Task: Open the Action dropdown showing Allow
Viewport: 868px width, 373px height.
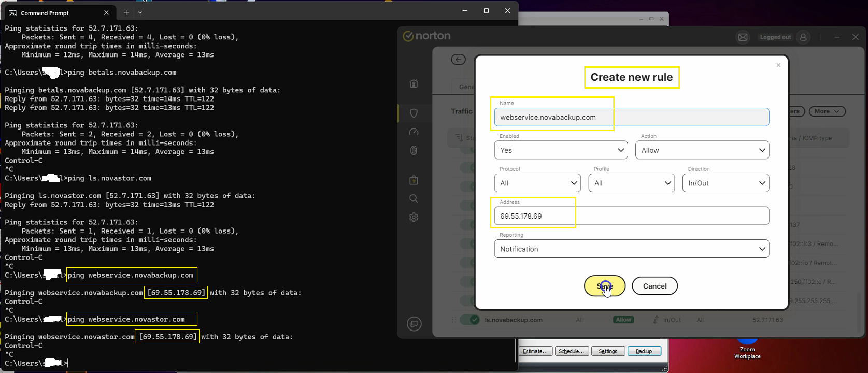Action: coord(702,150)
